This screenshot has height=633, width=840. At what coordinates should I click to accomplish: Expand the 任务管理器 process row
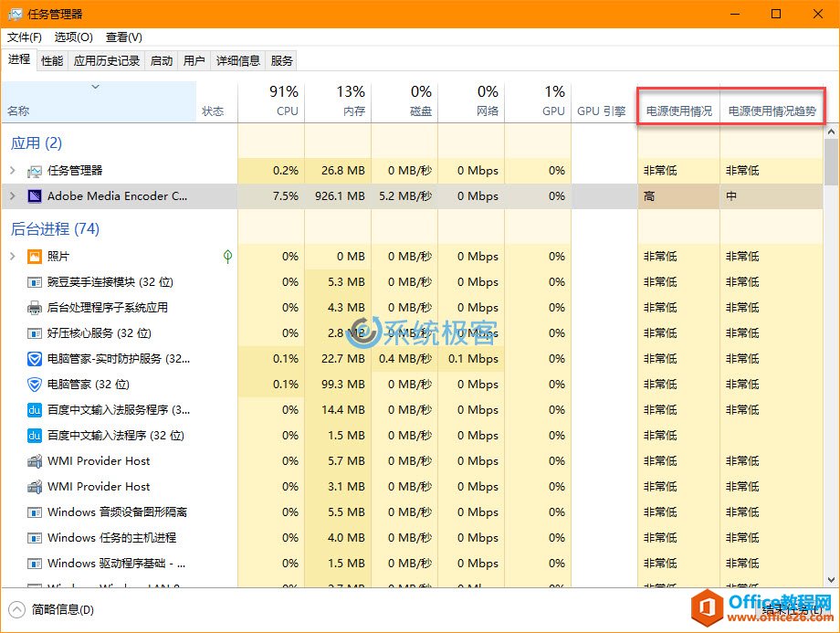click(13, 171)
